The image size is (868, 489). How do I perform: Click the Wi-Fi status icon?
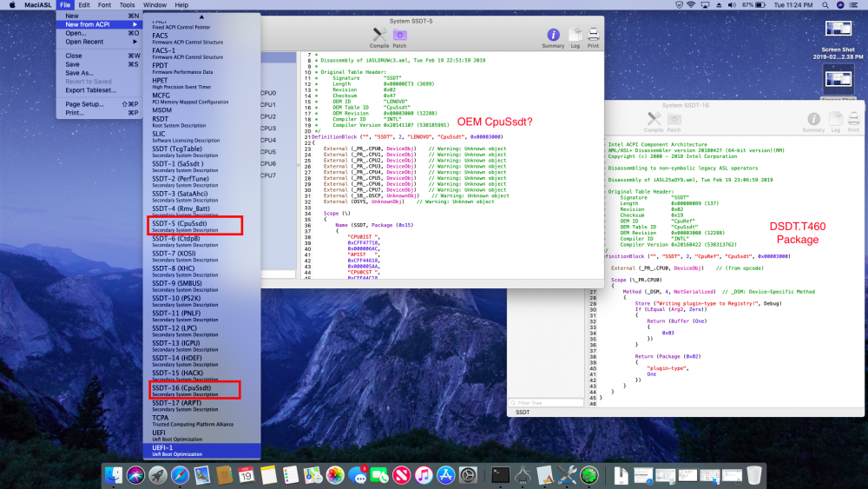coord(691,5)
